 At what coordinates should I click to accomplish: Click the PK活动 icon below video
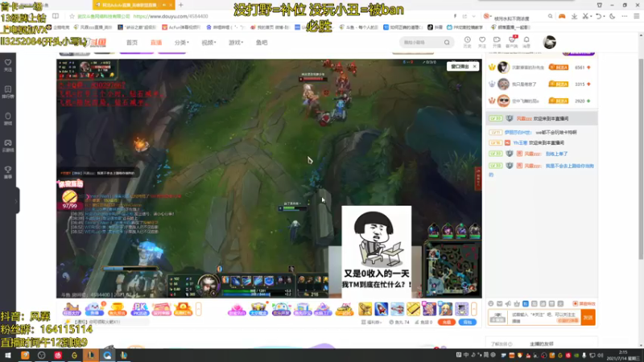[139, 309]
